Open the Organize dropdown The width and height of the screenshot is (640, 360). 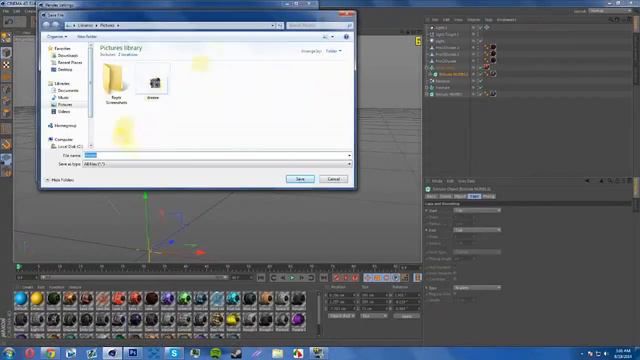point(57,37)
